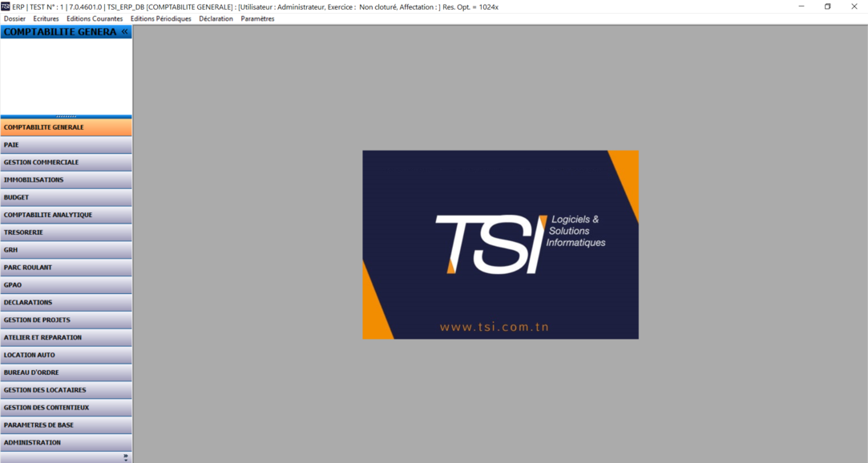Click the TSI logo splash image
Screen dimensions: 868x463
tap(500, 244)
